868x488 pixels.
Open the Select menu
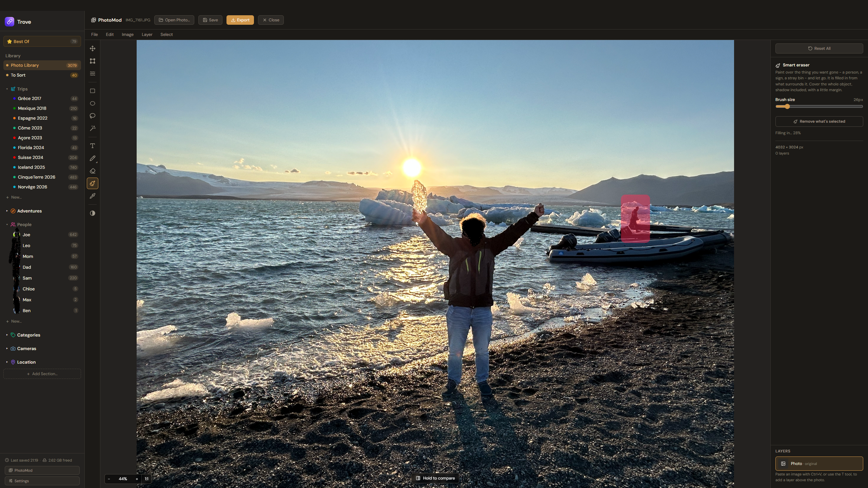pyautogui.click(x=166, y=35)
